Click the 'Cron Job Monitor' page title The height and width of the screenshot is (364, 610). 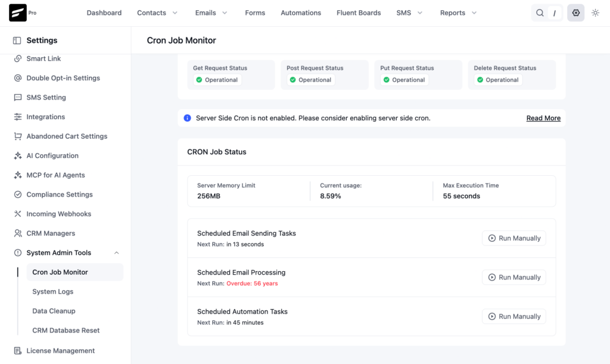coord(181,41)
